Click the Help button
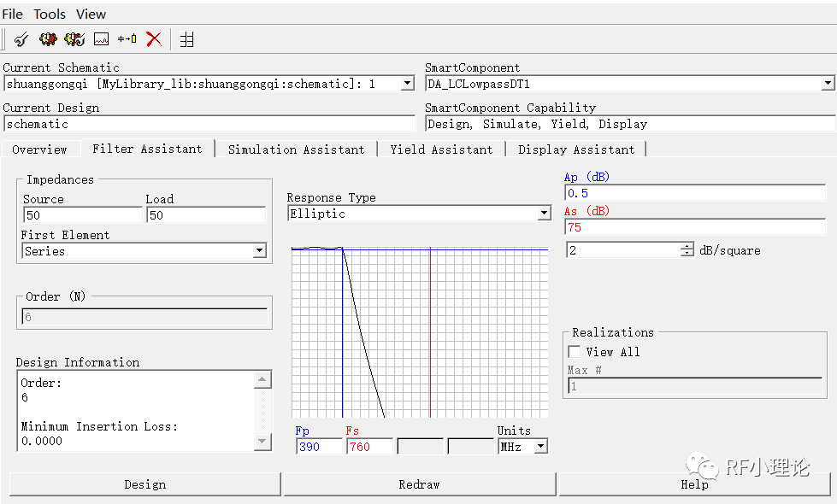This screenshot has width=837, height=504. (694, 484)
